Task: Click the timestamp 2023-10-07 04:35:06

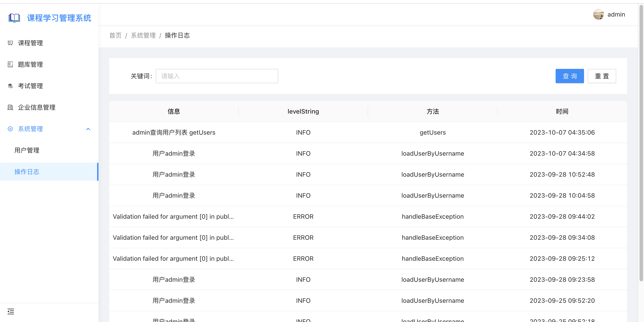Action: [562, 132]
